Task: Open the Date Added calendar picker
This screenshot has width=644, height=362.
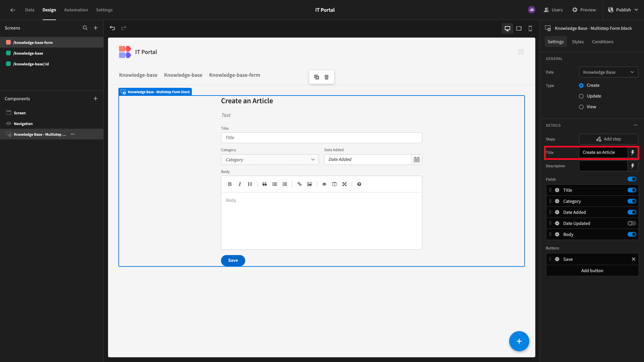Action: (x=417, y=160)
